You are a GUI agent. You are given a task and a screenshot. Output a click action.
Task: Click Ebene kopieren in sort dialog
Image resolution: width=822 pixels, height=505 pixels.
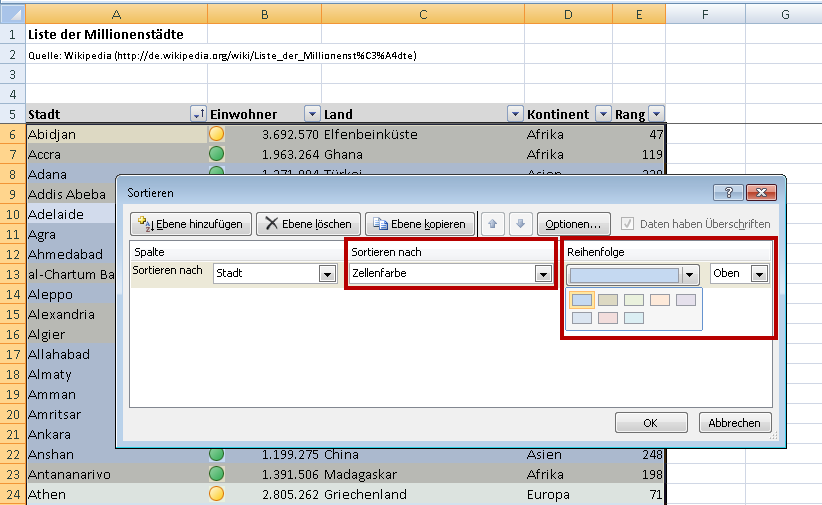point(419,224)
